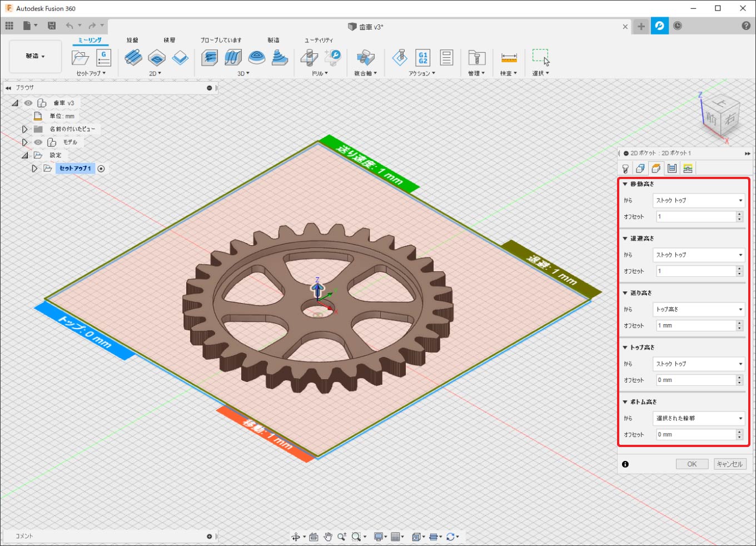Open the Tool tab icon in 2D pocket dialog
The width and height of the screenshot is (756, 546).
click(x=625, y=168)
